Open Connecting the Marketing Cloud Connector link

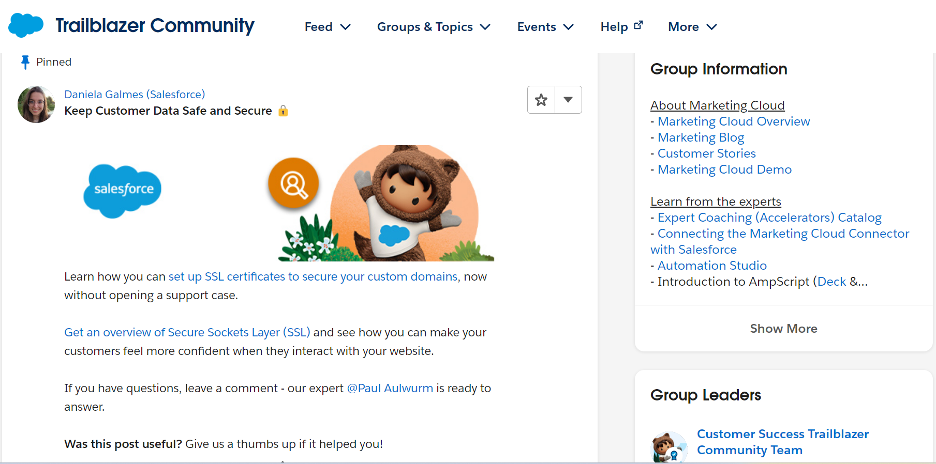pyautogui.click(x=780, y=241)
